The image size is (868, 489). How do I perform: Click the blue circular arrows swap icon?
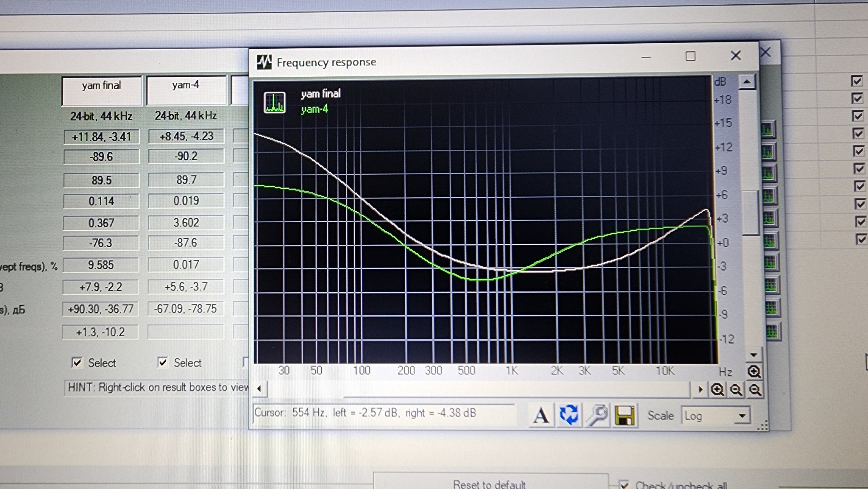tap(569, 415)
